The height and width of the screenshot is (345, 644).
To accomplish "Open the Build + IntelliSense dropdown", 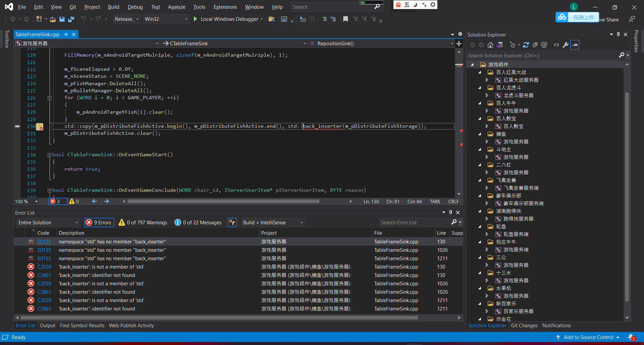I will point(273,222).
